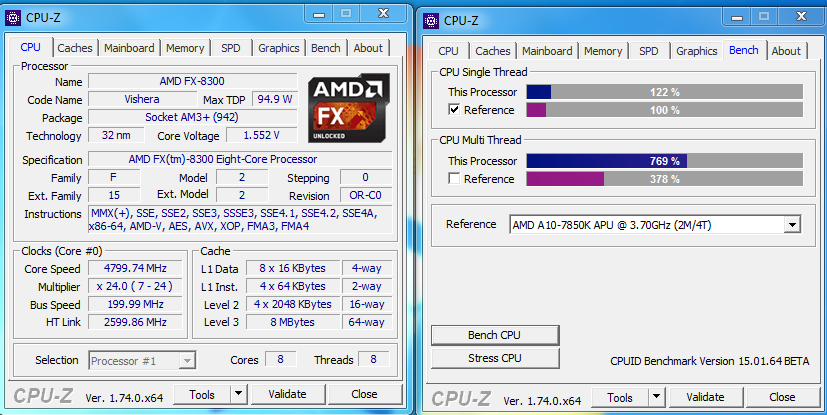Click the Stress CPU button

495,358
